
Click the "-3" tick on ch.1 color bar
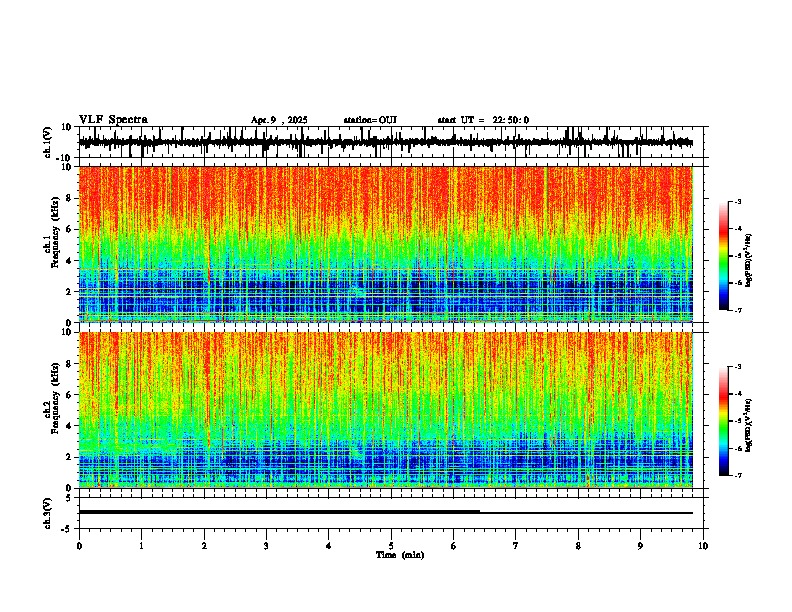click(x=738, y=202)
